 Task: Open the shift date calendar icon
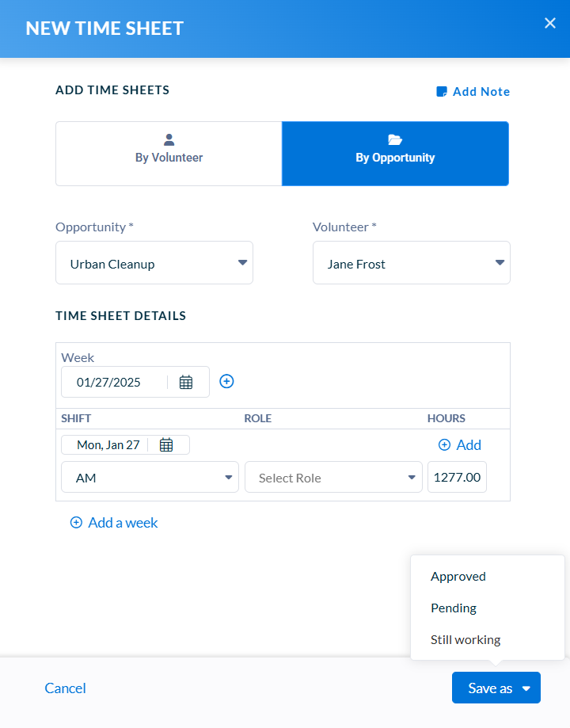166,444
